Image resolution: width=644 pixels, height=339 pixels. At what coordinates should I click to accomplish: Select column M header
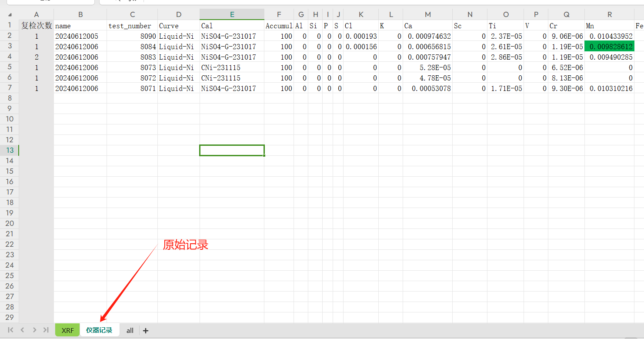427,14
